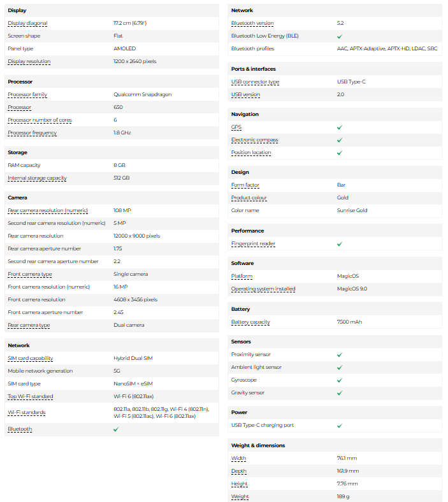Select the Electronic compass checkmark icon
This screenshot has width=448, height=502.
(x=340, y=140)
